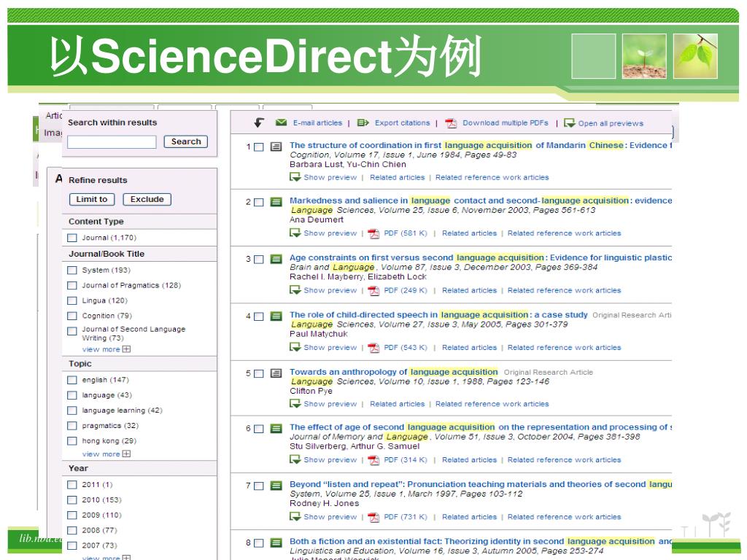Open Related reference work articles for result 5
Screen dimensions: 747x560
[492, 404]
